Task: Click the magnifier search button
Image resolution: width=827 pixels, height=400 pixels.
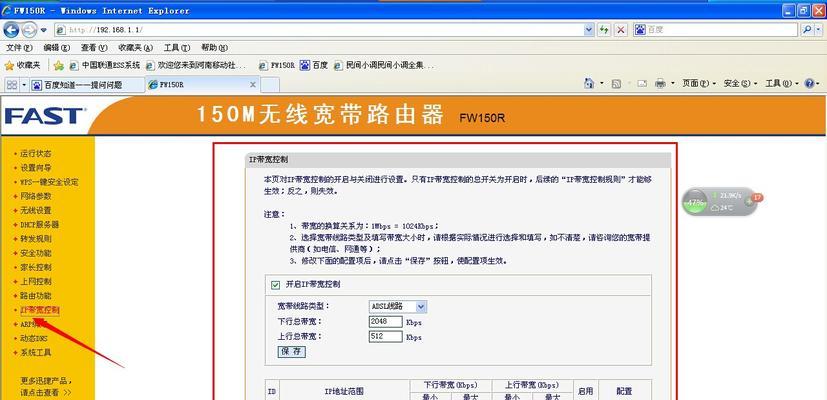Action: [x=806, y=30]
